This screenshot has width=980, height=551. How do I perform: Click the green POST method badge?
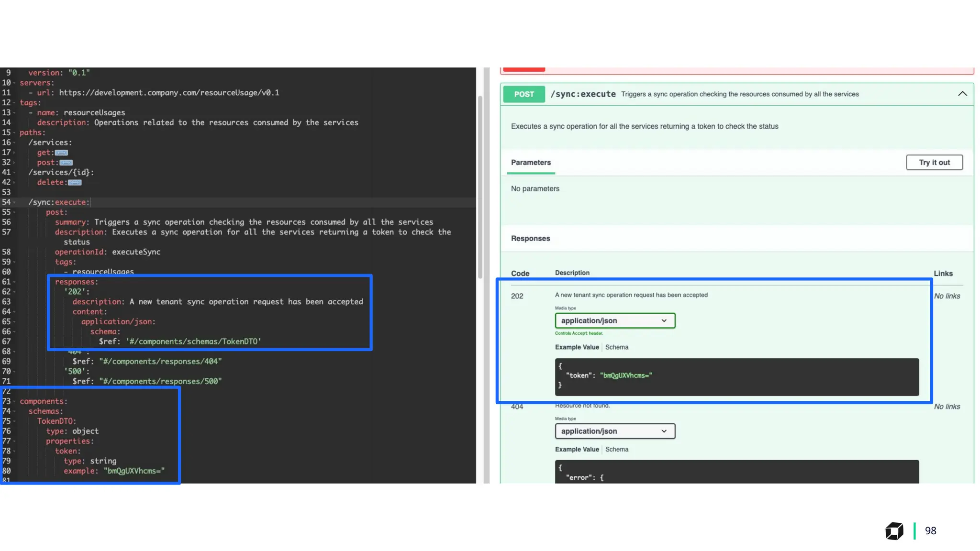pyautogui.click(x=523, y=94)
